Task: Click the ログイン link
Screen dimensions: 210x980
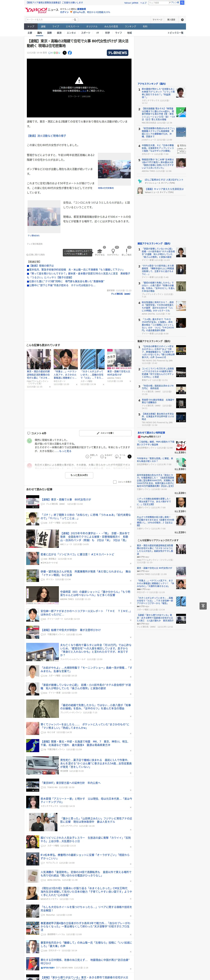Action: pyautogui.click(x=64, y=12)
